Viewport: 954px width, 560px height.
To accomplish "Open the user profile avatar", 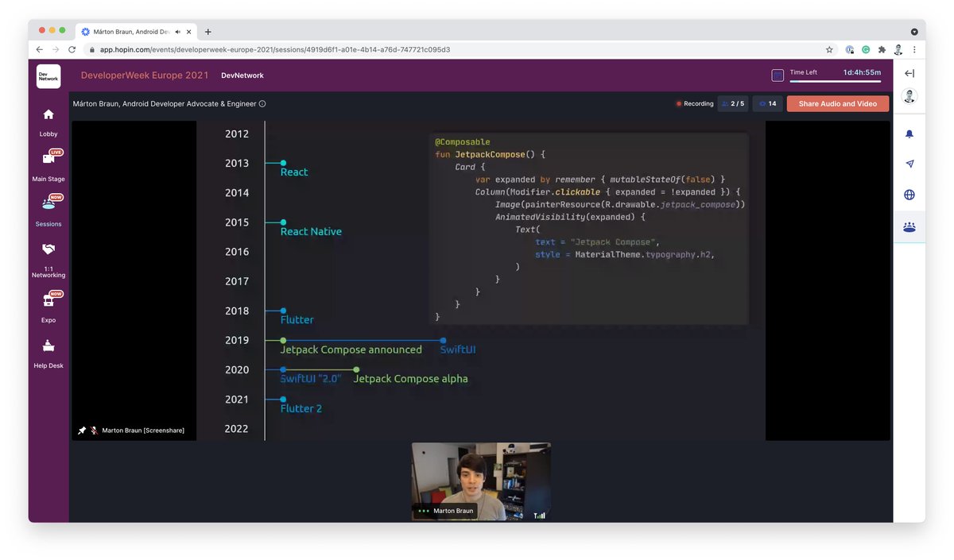I will point(909,96).
